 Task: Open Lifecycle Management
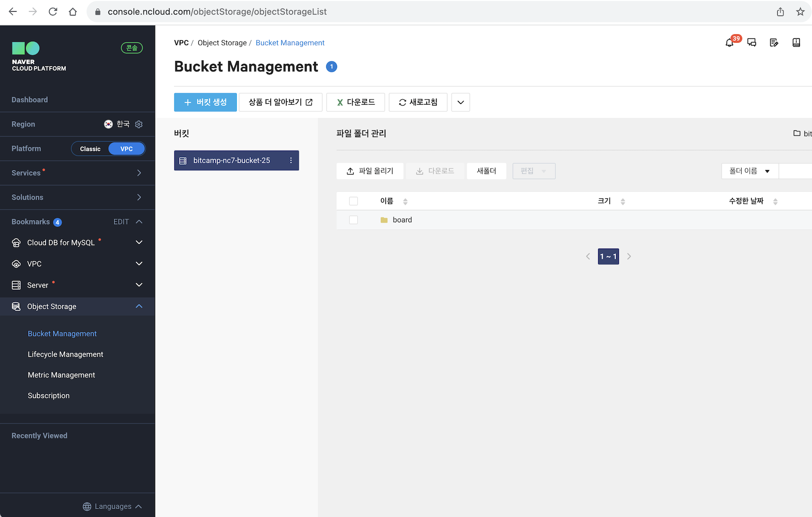click(65, 354)
